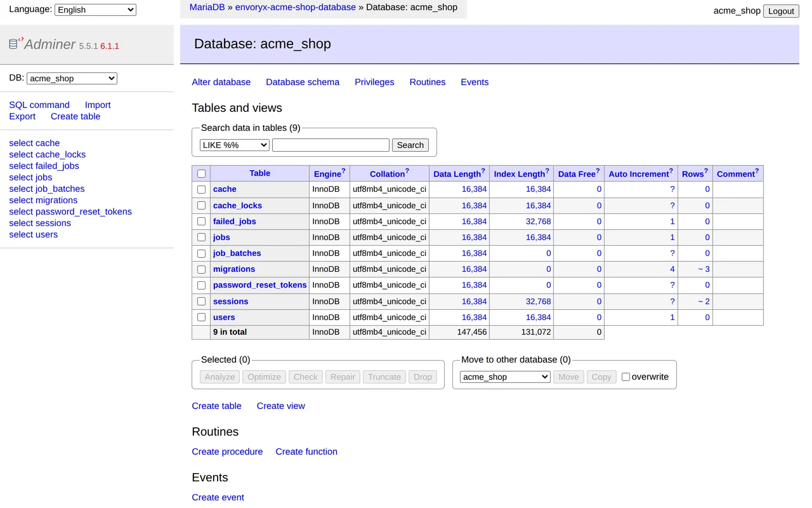Expand the LIKE %% search operator dropdown
The image size is (812, 508).
click(x=235, y=145)
